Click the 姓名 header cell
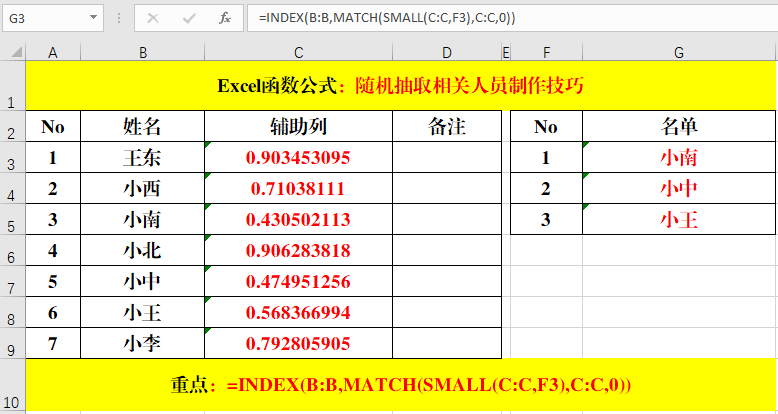 (x=142, y=126)
